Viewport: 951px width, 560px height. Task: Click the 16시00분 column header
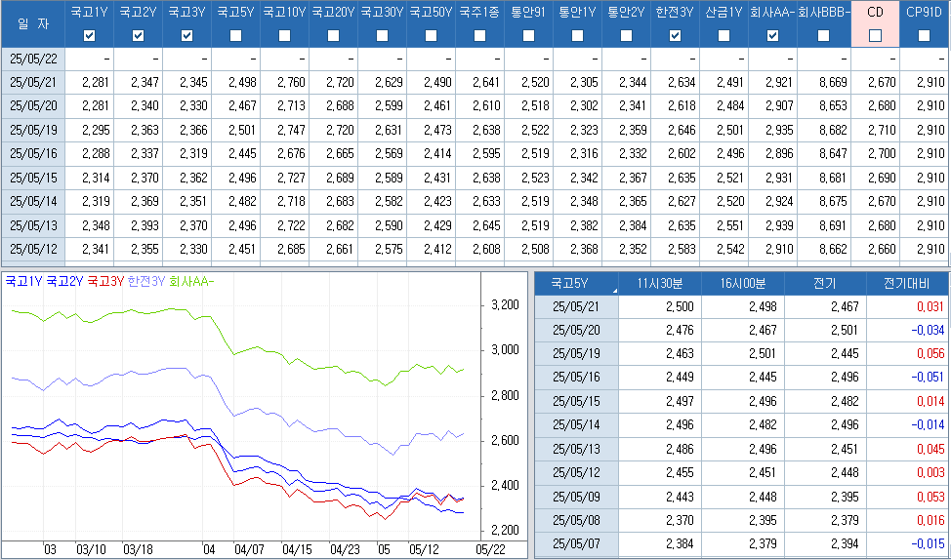(742, 284)
